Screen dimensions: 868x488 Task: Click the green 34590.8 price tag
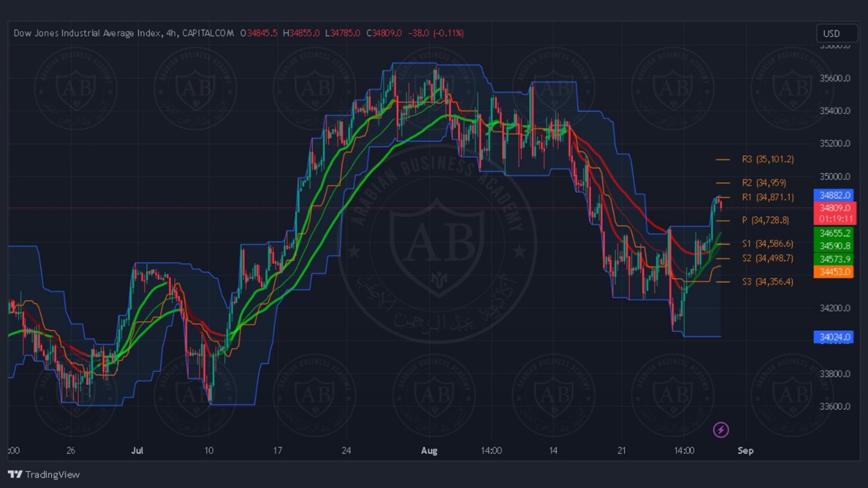pos(834,246)
